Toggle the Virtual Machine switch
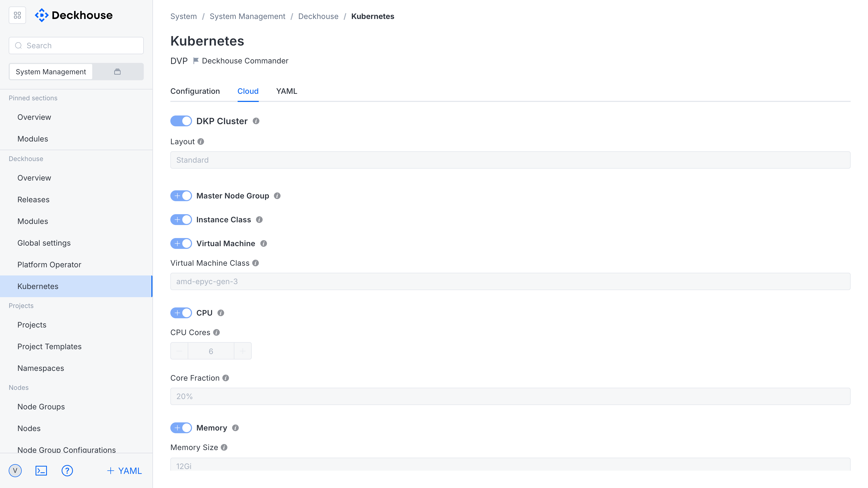 click(x=181, y=243)
